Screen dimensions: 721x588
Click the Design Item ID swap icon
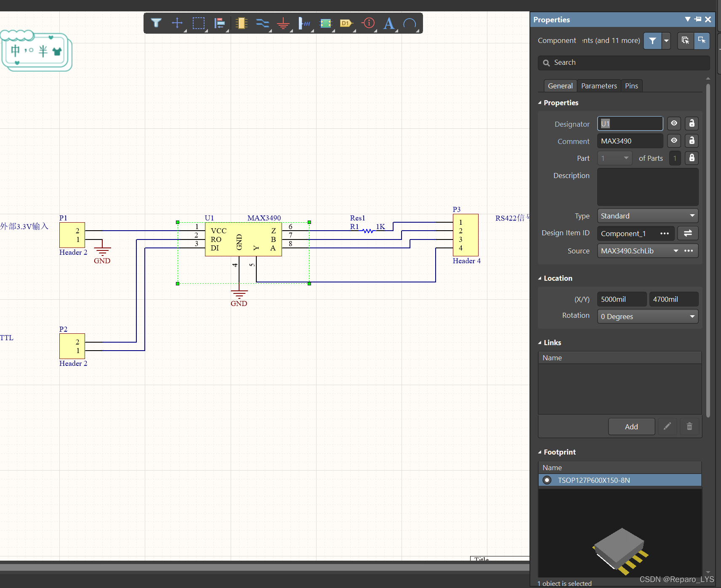[x=688, y=233]
